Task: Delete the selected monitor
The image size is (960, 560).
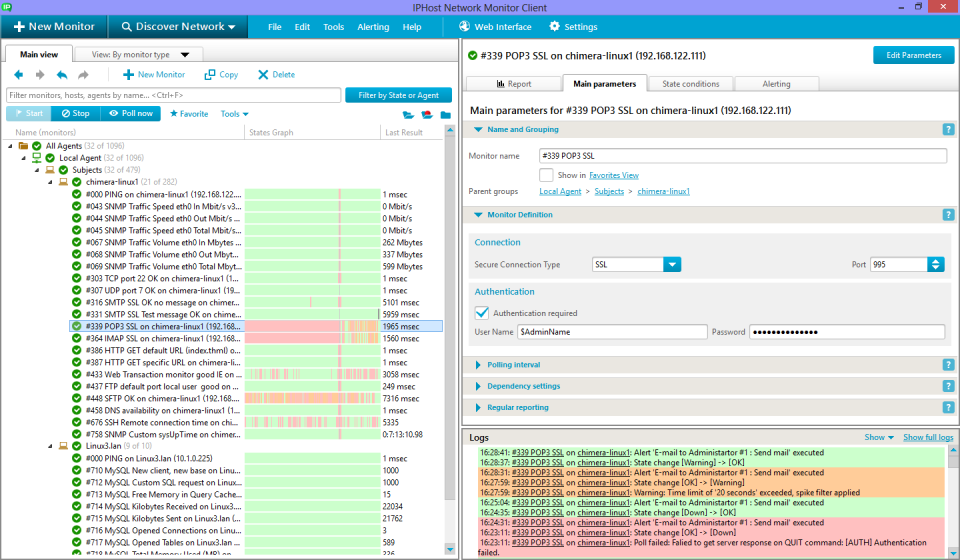Action: [x=276, y=75]
